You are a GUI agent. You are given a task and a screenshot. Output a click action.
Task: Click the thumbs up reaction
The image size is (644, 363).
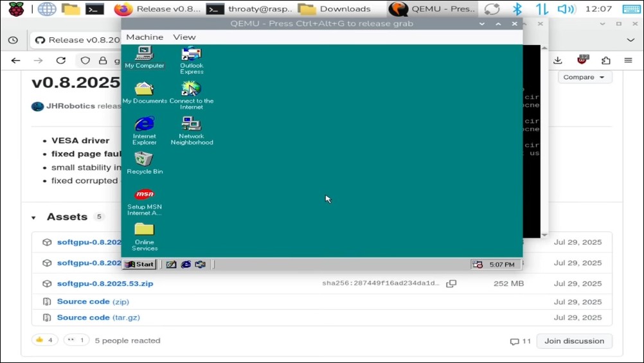click(x=45, y=340)
